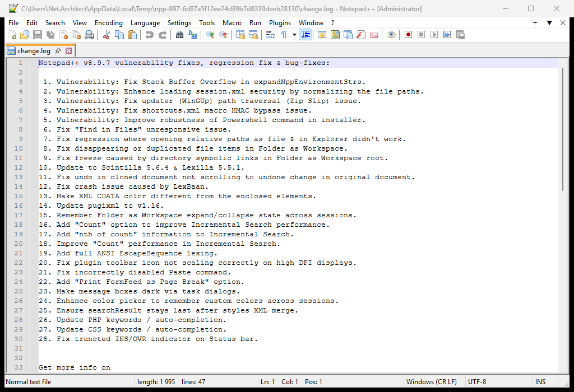Select the change.log tab
574x392 pixels.
[34, 50]
